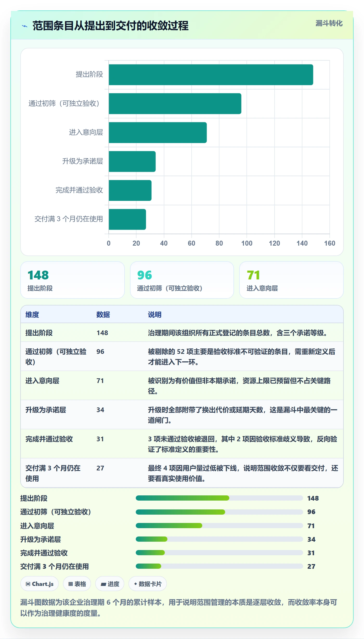The width and height of the screenshot is (364, 639).
Task: Click the 完成并通过验收 chart bar
Action: tap(130, 190)
